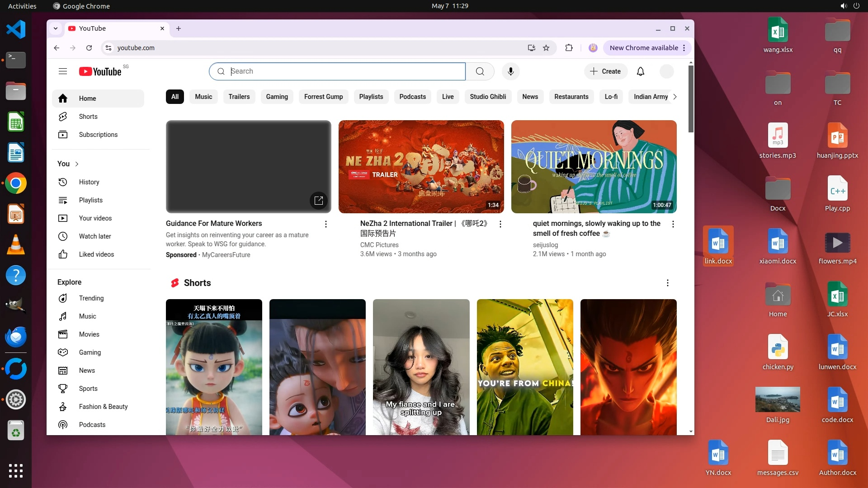Select the Music filter chip
Screen dimensions: 868x488
(x=203, y=97)
